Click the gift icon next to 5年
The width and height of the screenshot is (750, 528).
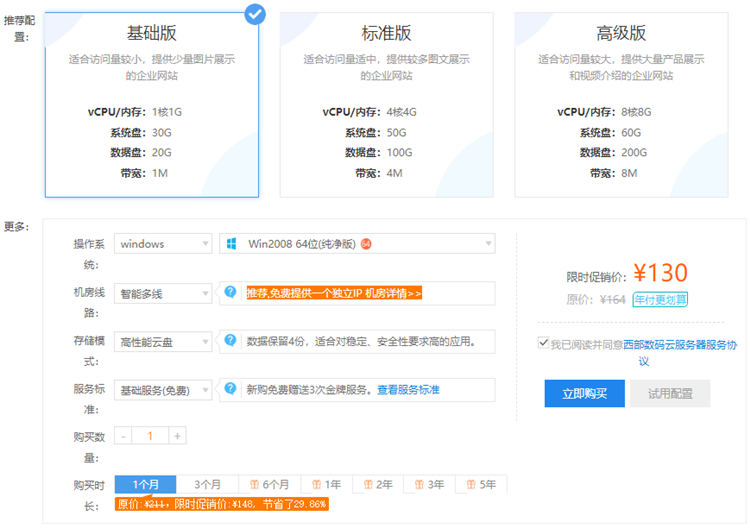[472, 485]
